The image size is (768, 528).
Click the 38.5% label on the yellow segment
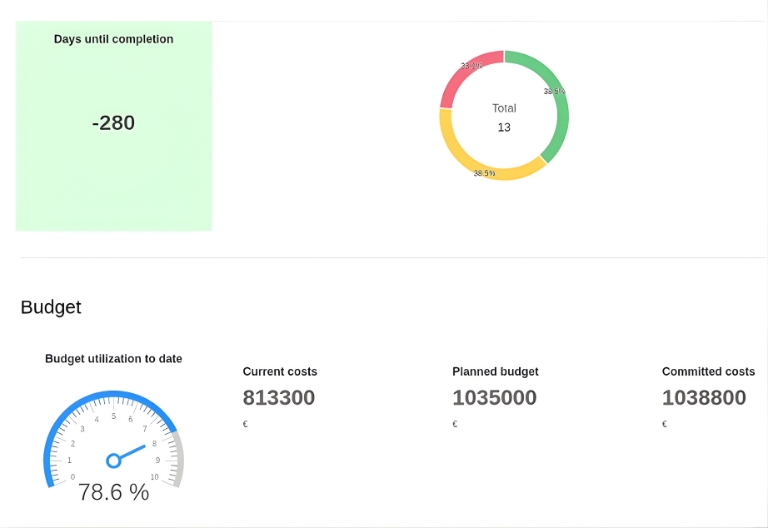484,173
